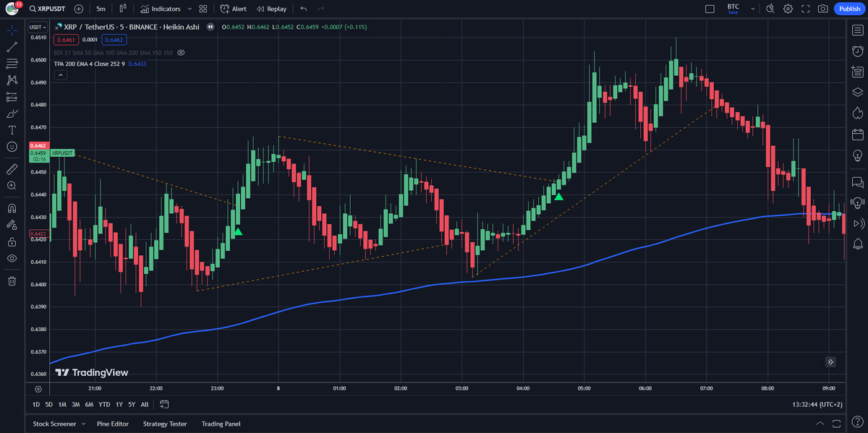Open the hotlists flame panel
The height and width of the screenshot is (433, 868).
click(x=857, y=113)
